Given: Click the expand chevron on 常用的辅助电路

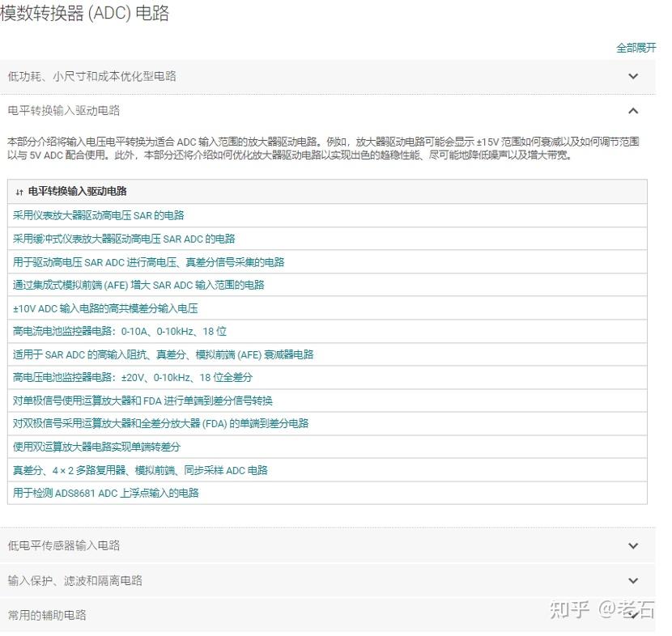Looking at the screenshot, I should (x=634, y=615).
